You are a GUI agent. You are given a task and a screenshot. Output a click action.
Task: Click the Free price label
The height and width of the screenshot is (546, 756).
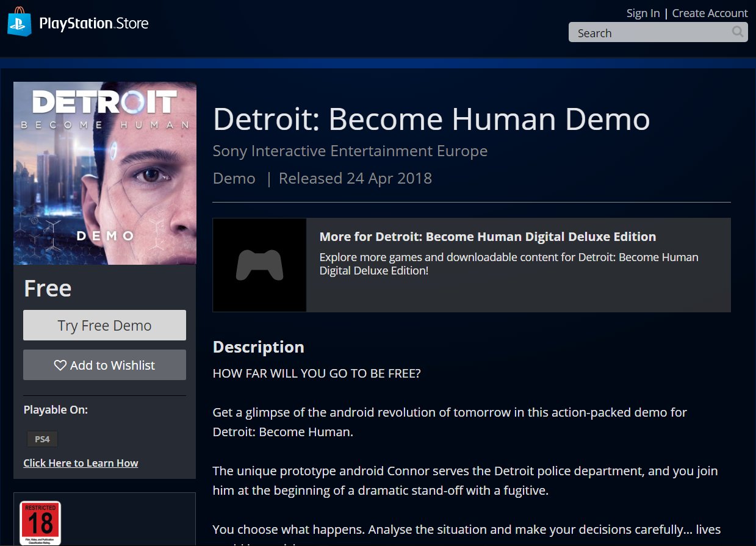(47, 287)
